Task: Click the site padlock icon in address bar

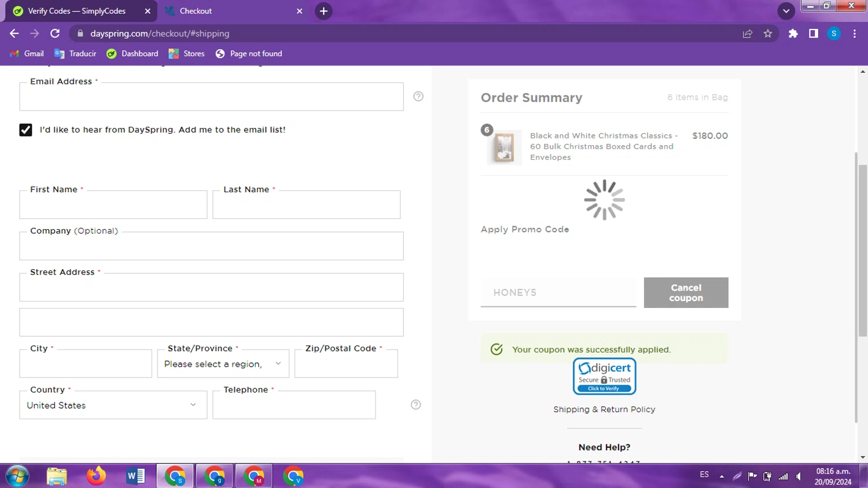Action: (x=80, y=34)
